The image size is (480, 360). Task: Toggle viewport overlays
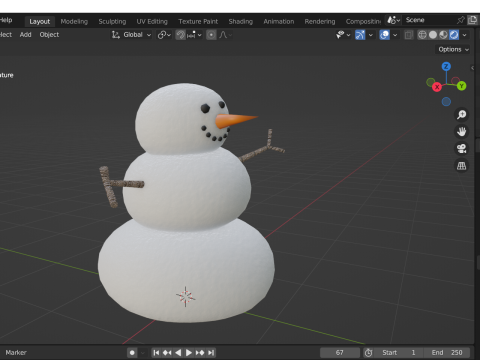click(x=384, y=35)
